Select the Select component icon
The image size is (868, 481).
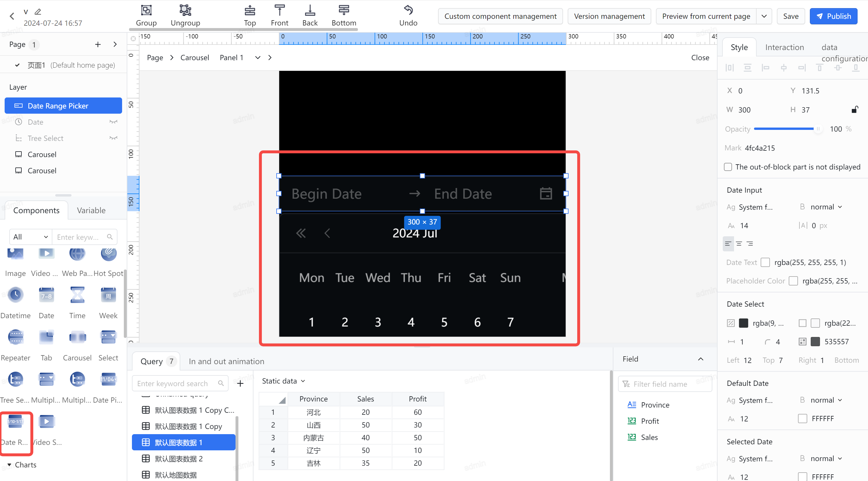108,337
